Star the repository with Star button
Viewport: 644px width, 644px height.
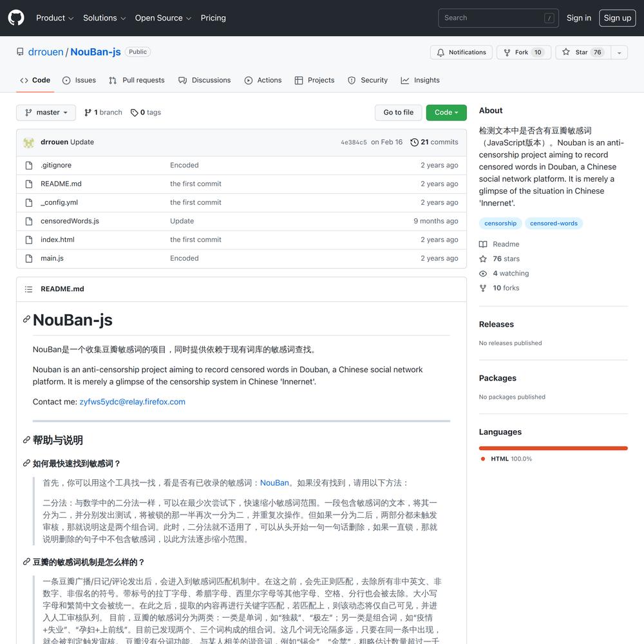[583, 53]
